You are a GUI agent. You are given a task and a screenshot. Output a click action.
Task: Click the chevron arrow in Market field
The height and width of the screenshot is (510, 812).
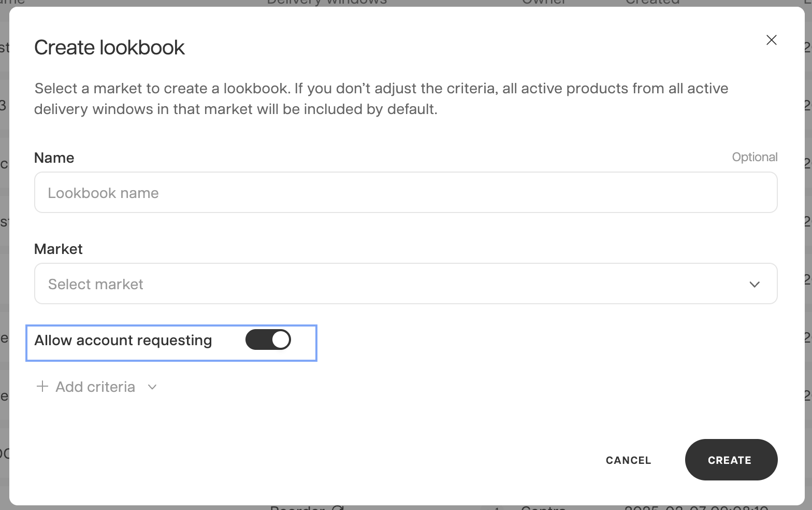pyautogui.click(x=754, y=284)
